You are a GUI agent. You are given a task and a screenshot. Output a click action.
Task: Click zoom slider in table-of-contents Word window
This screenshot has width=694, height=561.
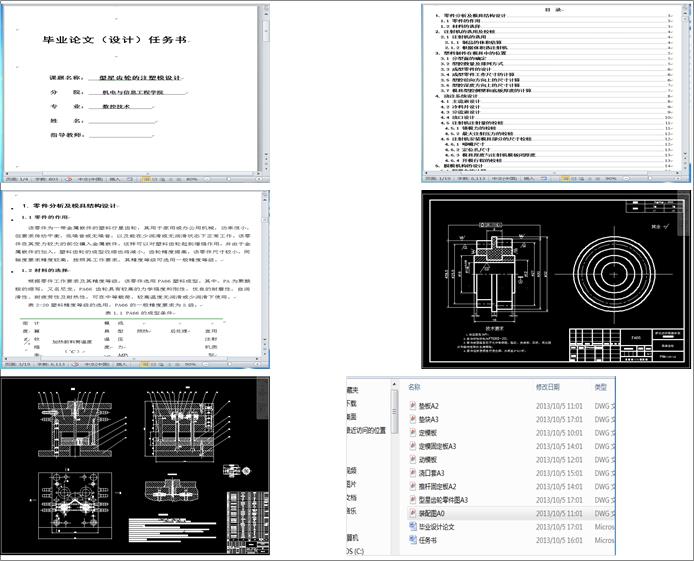(x=651, y=179)
